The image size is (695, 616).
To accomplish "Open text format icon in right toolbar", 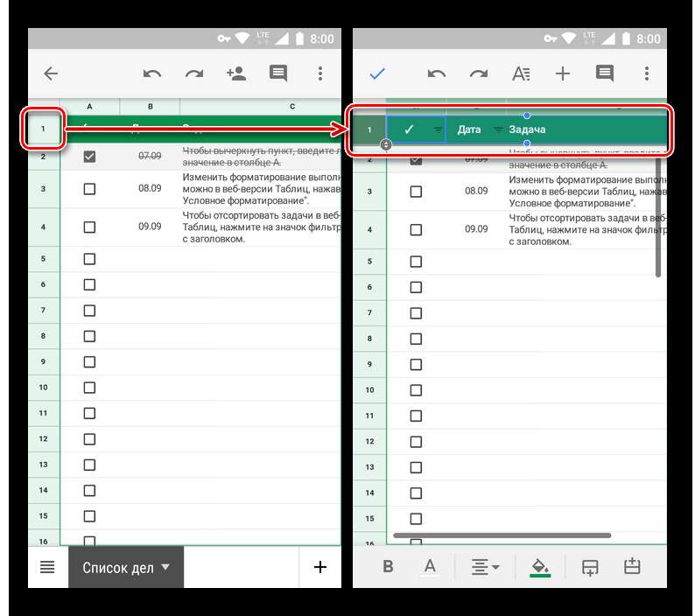I will tap(521, 73).
